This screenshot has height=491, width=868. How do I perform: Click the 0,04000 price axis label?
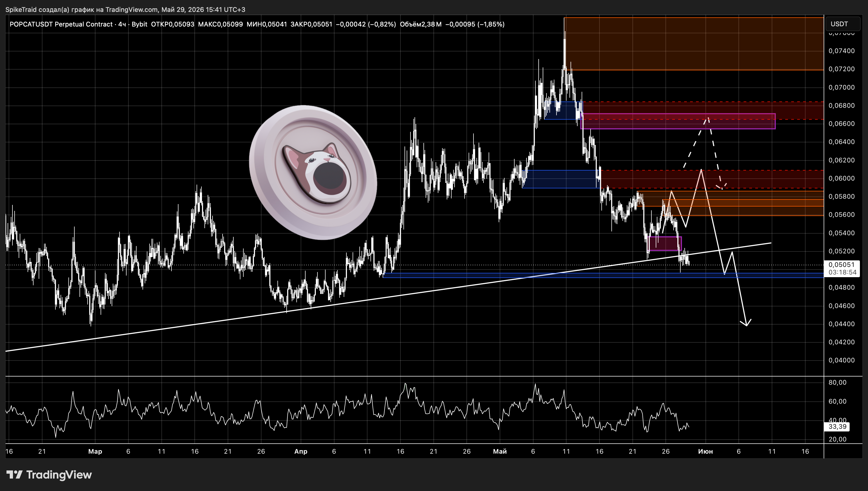[x=842, y=361]
